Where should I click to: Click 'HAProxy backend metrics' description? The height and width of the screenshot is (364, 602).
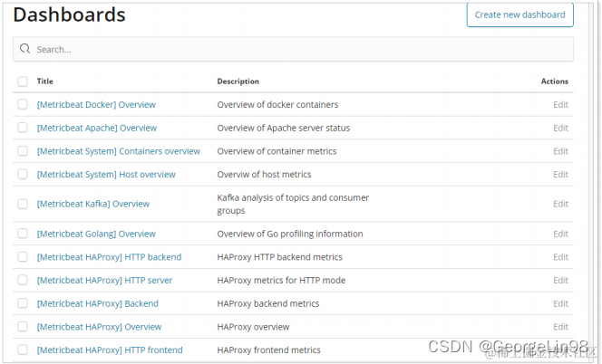pyautogui.click(x=268, y=303)
